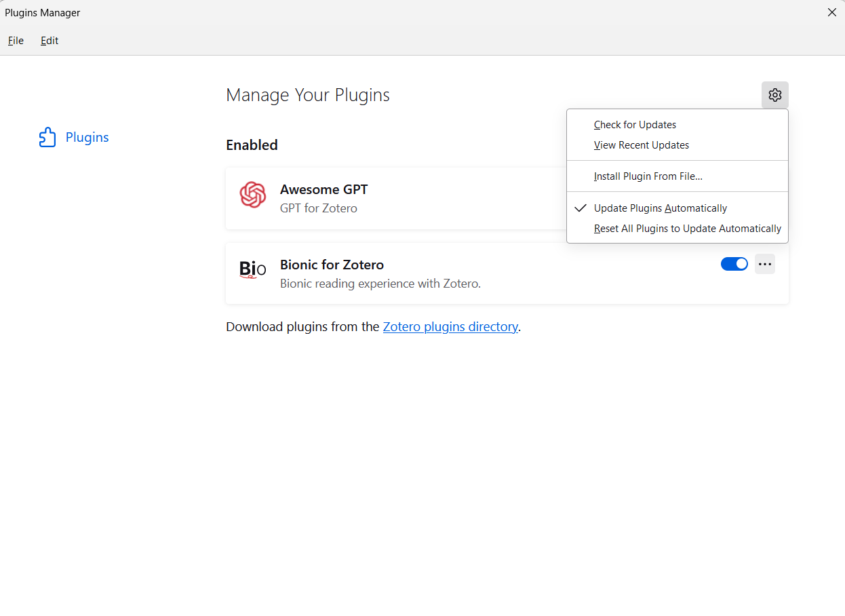
Task: Click the GPT for Zotero description text
Action: (318, 208)
